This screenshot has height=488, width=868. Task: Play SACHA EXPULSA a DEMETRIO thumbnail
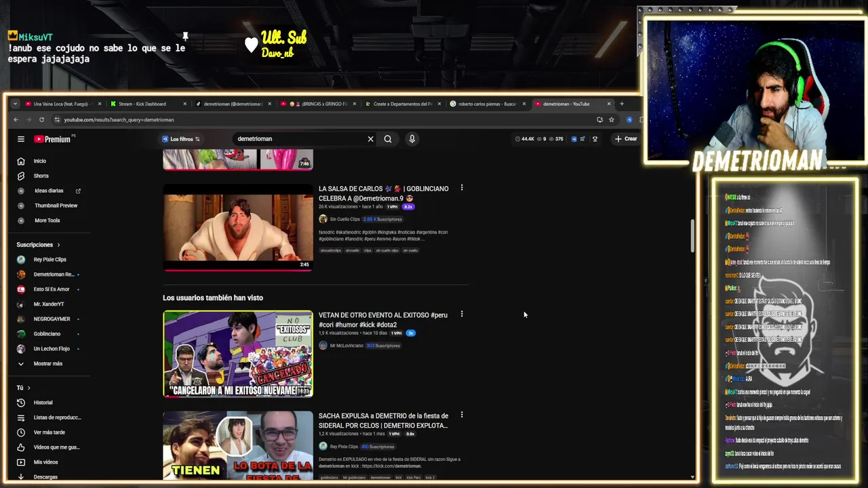point(238,446)
